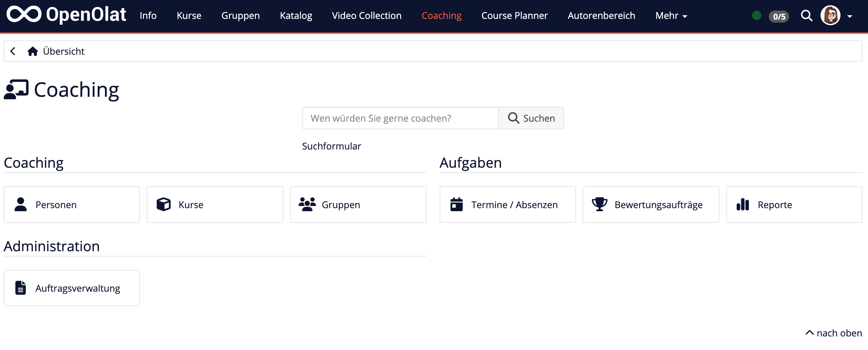This screenshot has width=868, height=350.
Task: Open the Personen coaching tile
Action: point(71,204)
